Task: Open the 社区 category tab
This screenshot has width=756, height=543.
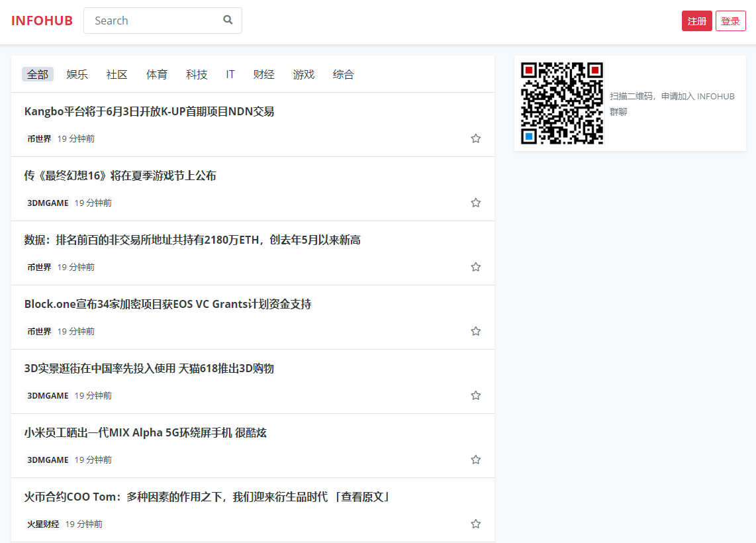Action: pyautogui.click(x=117, y=74)
